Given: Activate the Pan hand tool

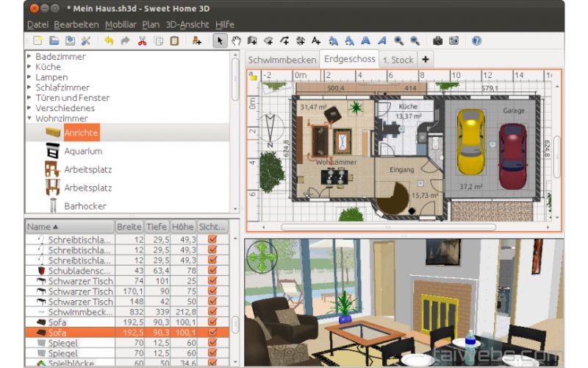Looking at the screenshot, I should pos(236,41).
